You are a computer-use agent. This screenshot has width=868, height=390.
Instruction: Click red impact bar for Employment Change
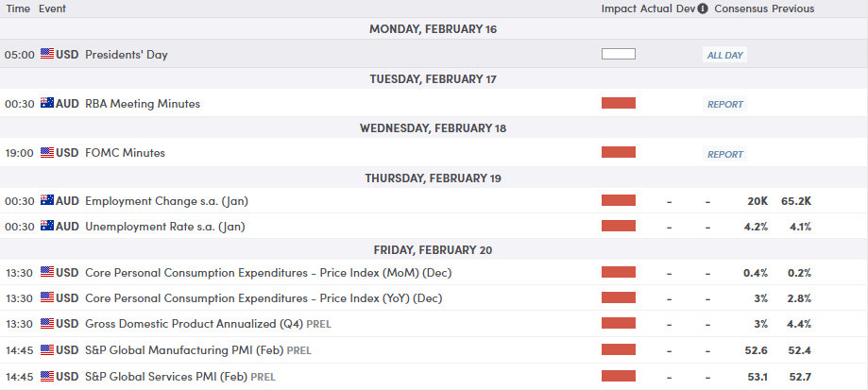tap(619, 201)
